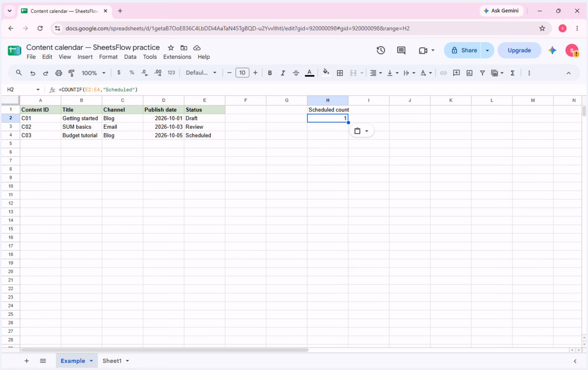Image resolution: width=588 pixels, height=370 pixels.
Task: Click the insert comment icon in toolbar
Action: (456, 73)
